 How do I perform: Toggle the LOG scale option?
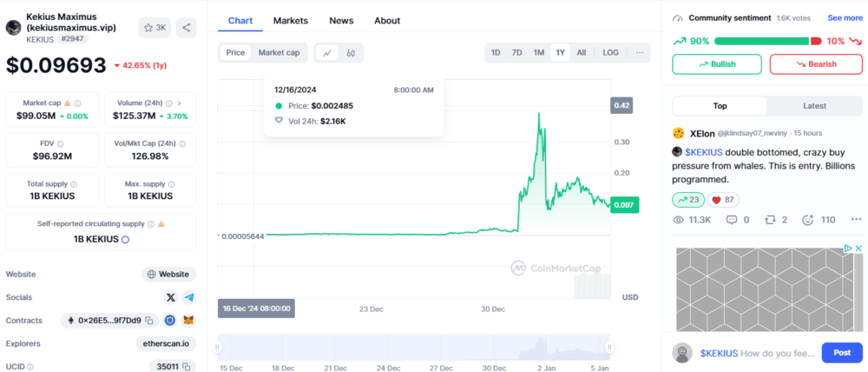610,53
